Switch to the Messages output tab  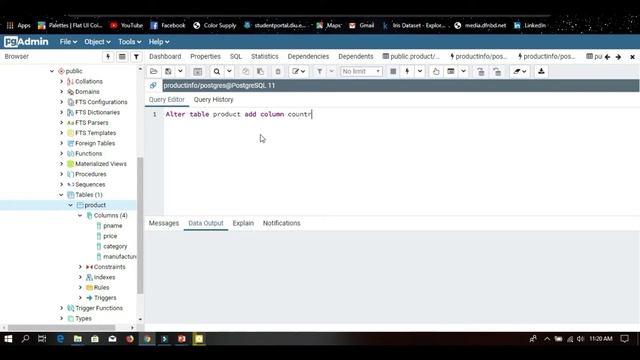tap(164, 223)
